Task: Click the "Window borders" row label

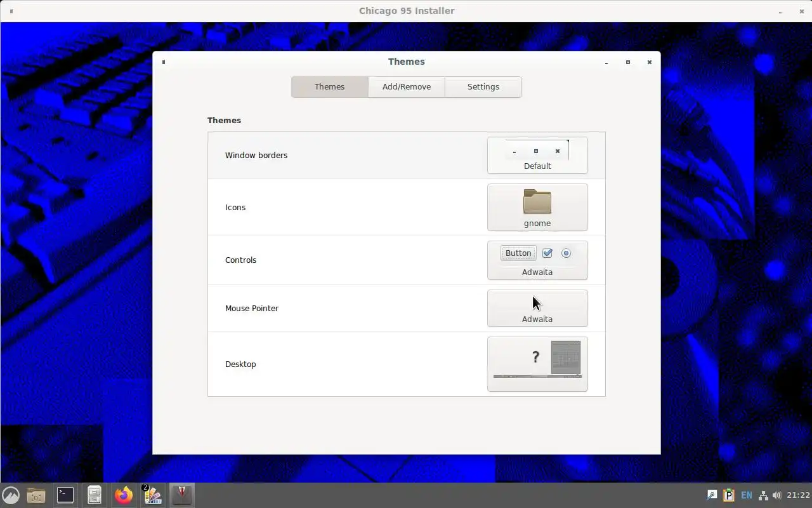Action: 256,155
